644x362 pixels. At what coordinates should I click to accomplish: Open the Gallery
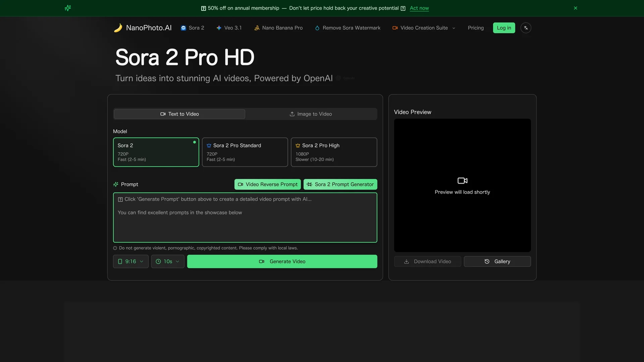tap(497, 261)
